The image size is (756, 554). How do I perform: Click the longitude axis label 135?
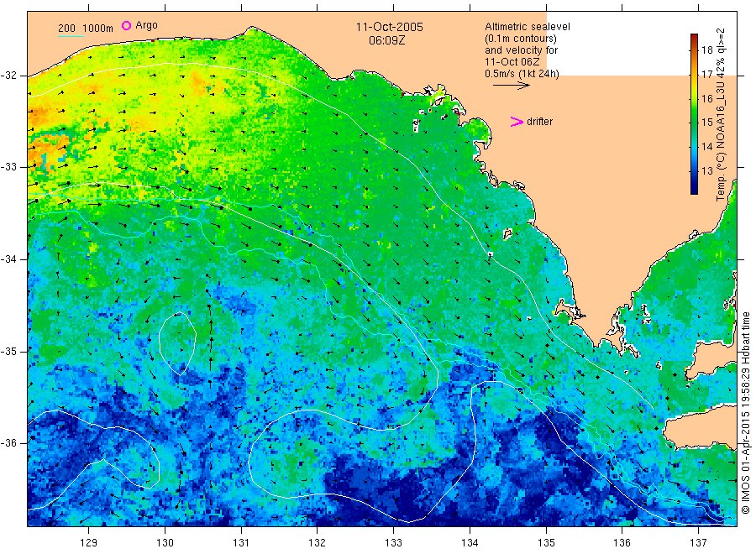coord(546,543)
